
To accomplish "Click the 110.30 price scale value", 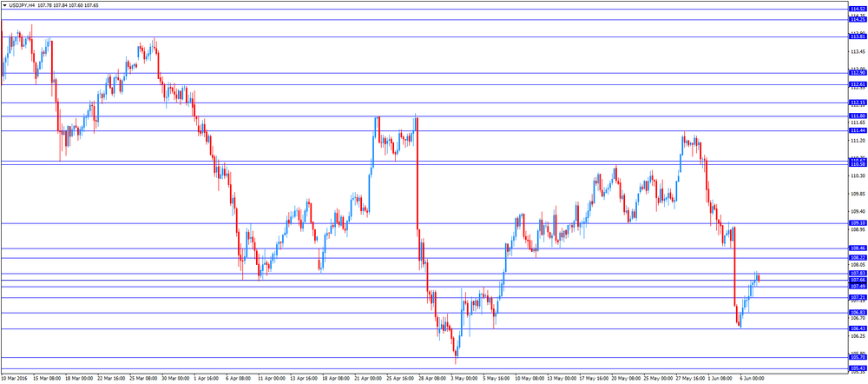I will (858, 176).
